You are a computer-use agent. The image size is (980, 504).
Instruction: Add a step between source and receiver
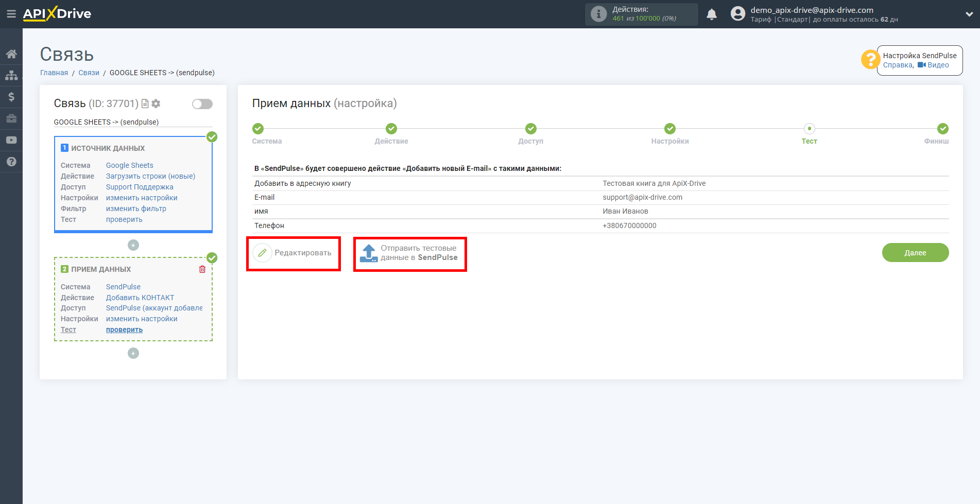(133, 245)
